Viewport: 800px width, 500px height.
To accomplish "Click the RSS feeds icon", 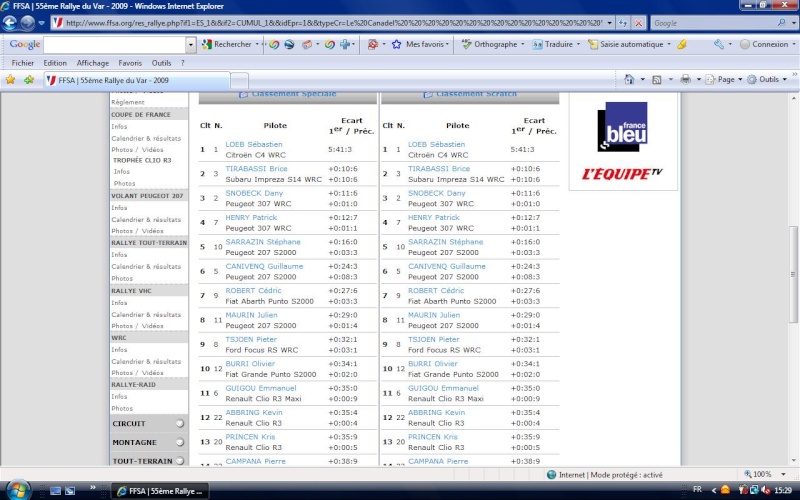I will click(x=657, y=79).
